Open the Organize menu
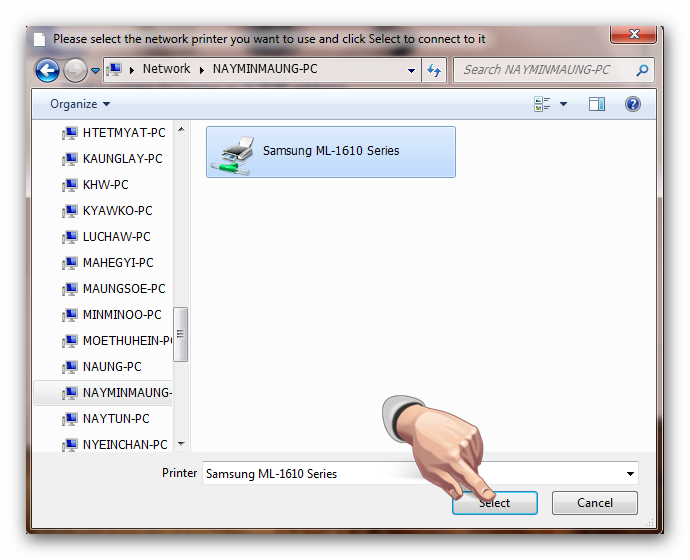Image resolution: width=690 pixels, height=560 pixels. tap(80, 104)
